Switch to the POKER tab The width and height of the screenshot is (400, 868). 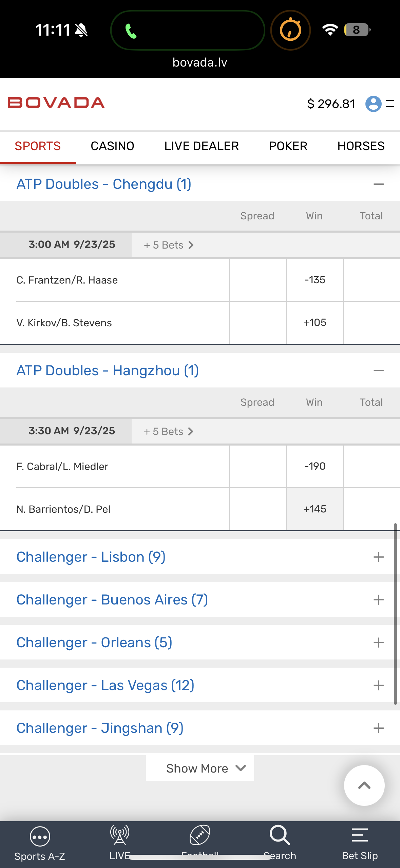click(288, 146)
